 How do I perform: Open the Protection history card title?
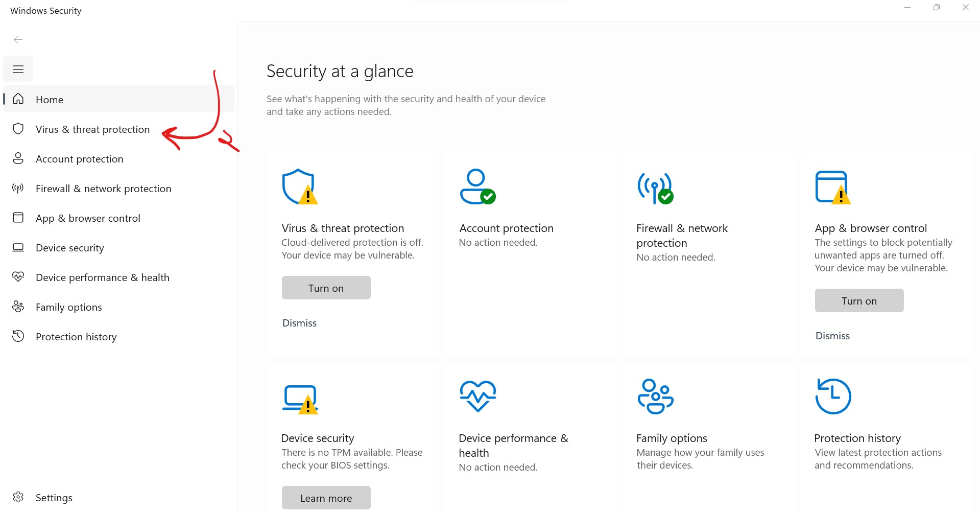click(x=857, y=438)
